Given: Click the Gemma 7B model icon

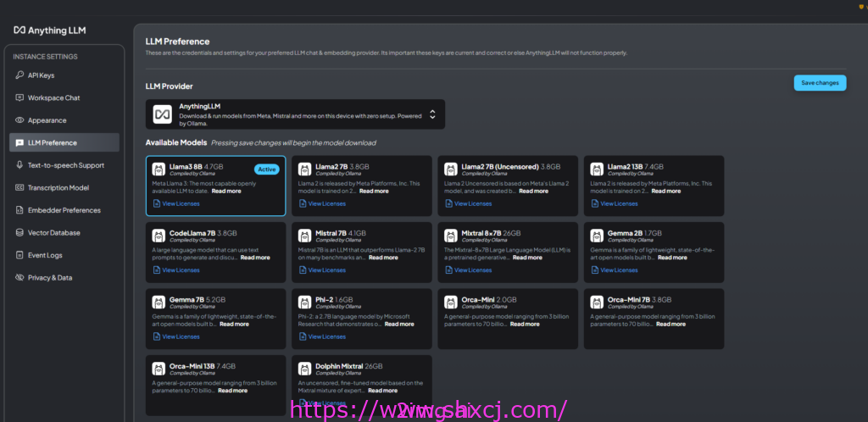Looking at the screenshot, I should [159, 302].
